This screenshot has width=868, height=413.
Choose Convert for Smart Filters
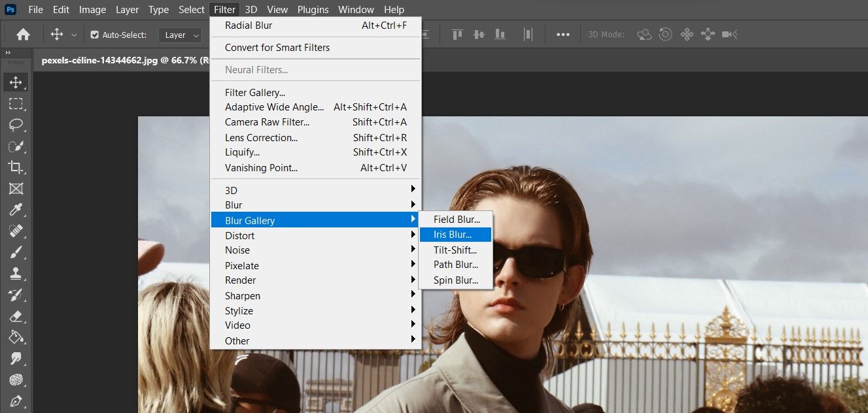[277, 47]
